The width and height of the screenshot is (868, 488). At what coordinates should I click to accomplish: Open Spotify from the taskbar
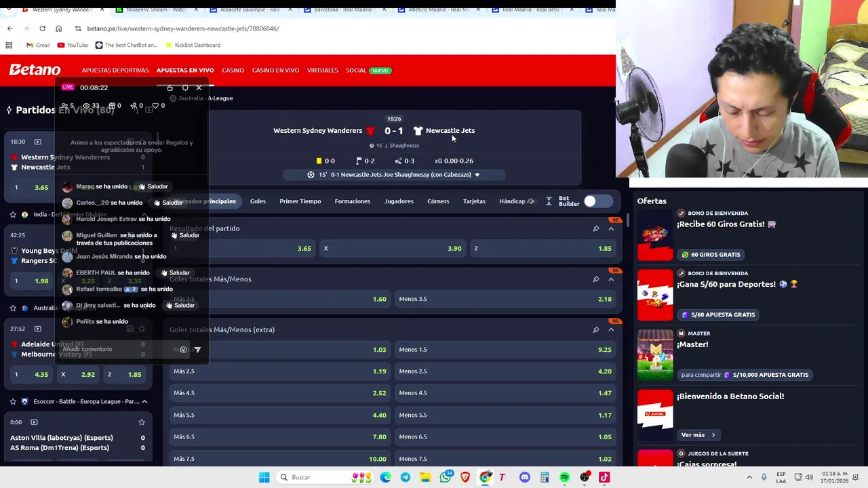click(x=564, y=477)
